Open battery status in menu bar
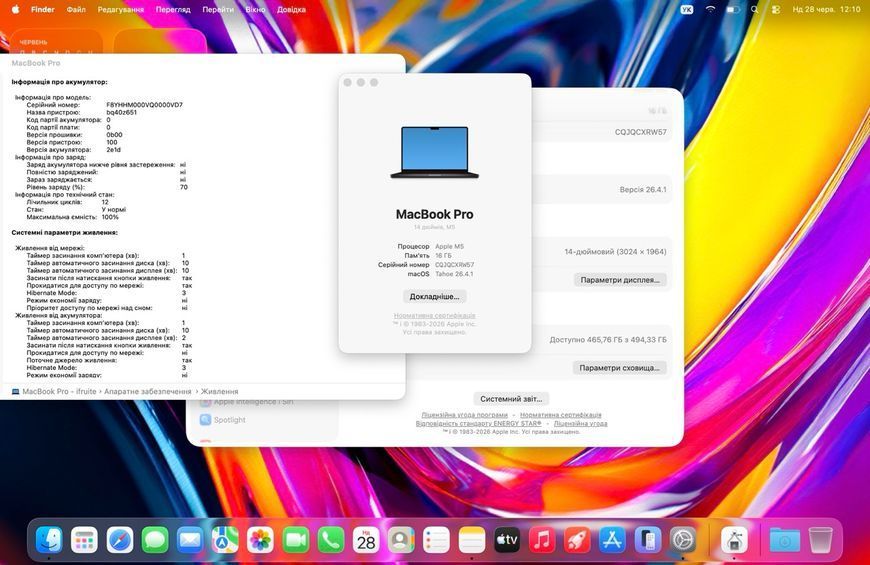The height and width of the screenshot is (565, 870). tap(734, 9)
